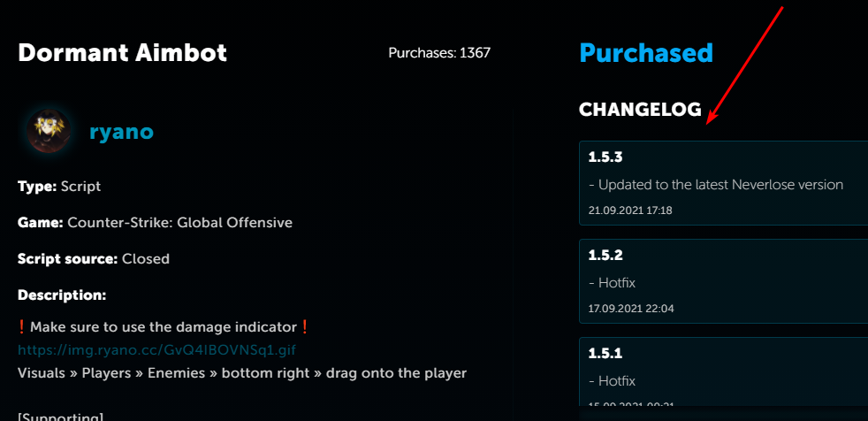868x421 pixels.
Task: Open the ryano author profile link
Action: [x=121, y=133]
